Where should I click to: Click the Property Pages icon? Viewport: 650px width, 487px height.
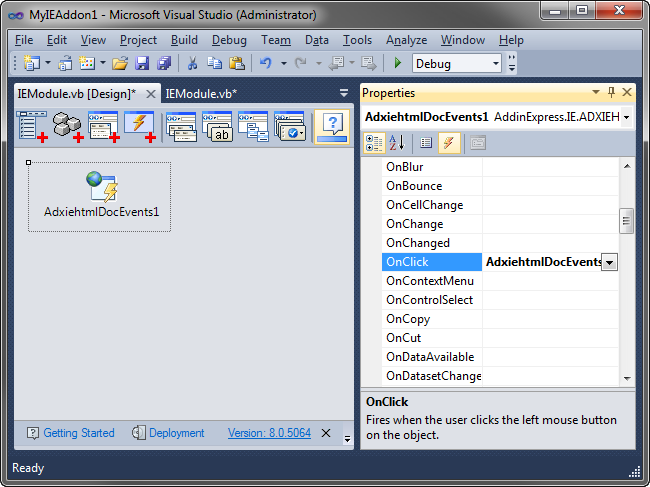[x=478, y=143]
